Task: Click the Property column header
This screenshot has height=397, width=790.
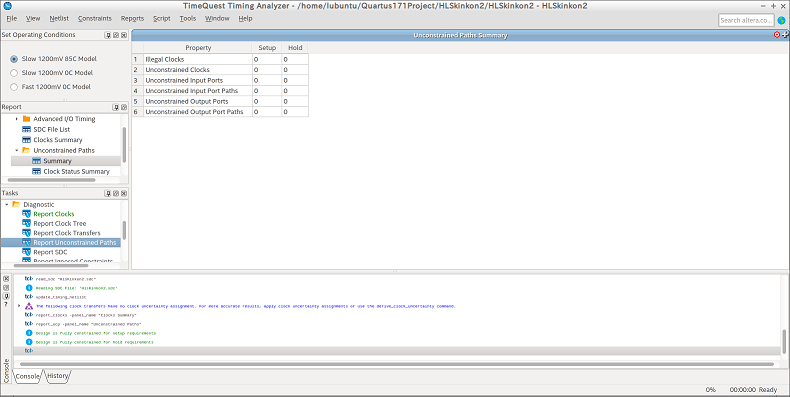Action: tap(198, 48)
